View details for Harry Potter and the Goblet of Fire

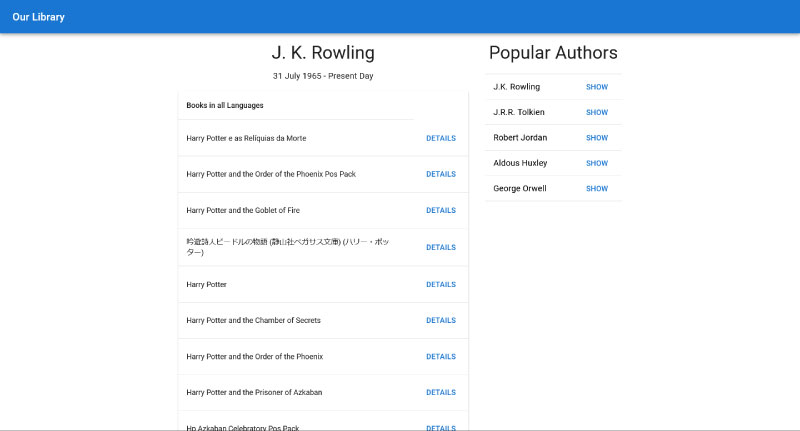click(441, 210)
